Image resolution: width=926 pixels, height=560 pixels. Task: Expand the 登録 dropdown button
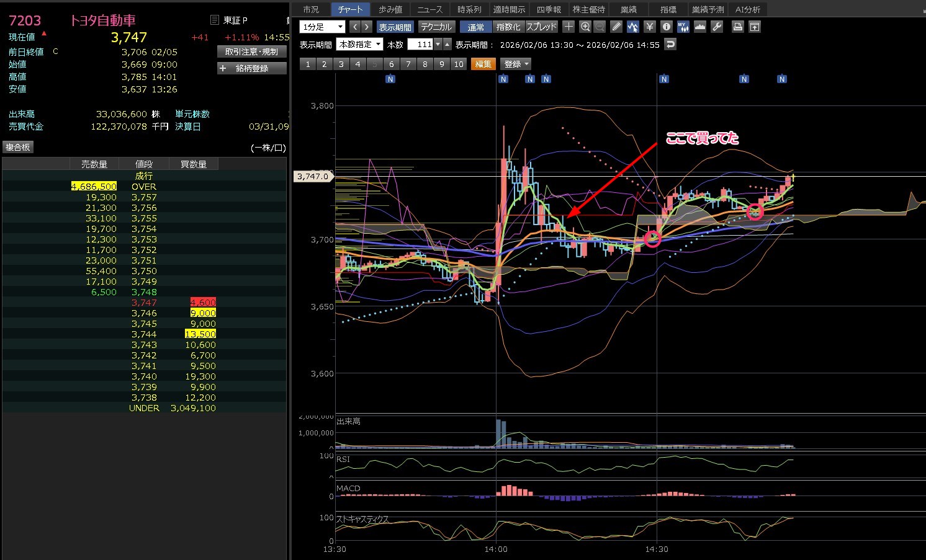[516, 64]
